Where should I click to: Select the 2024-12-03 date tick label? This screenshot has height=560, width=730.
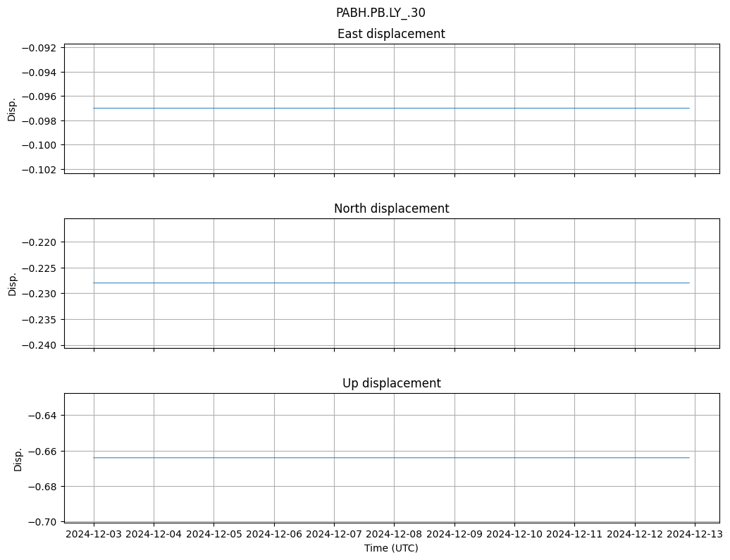click(x=94, y=535)
